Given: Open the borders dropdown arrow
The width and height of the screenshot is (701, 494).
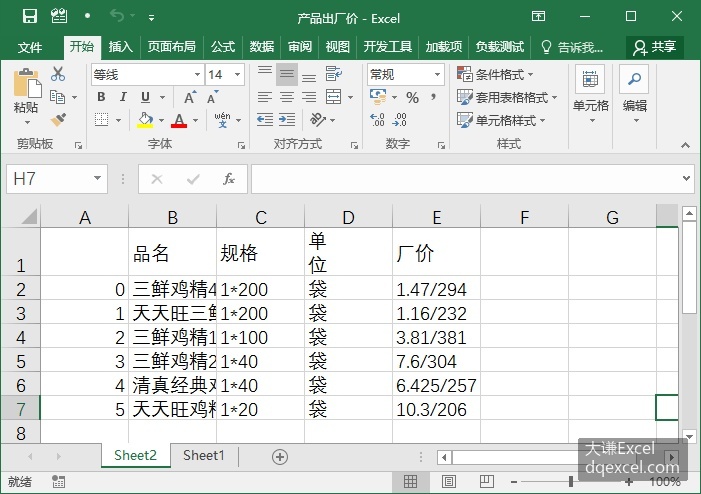Looking at the screenshot, I should pyautogui.click(x=118, y=120).
